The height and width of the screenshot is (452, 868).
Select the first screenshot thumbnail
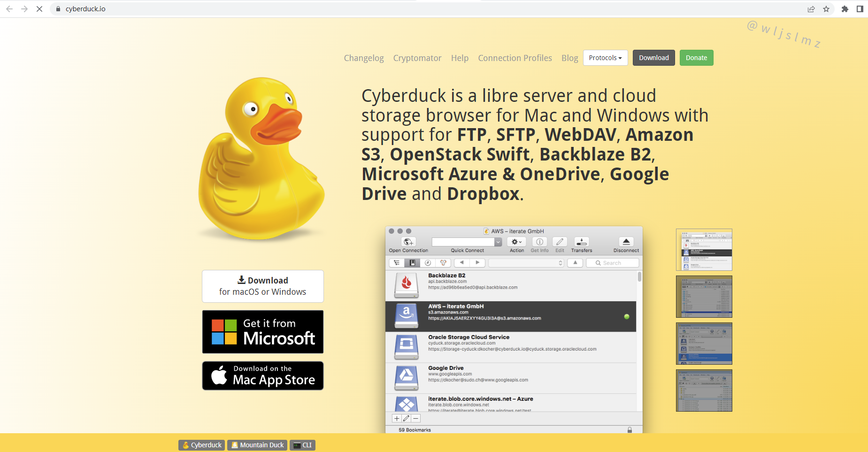point(704,250)
